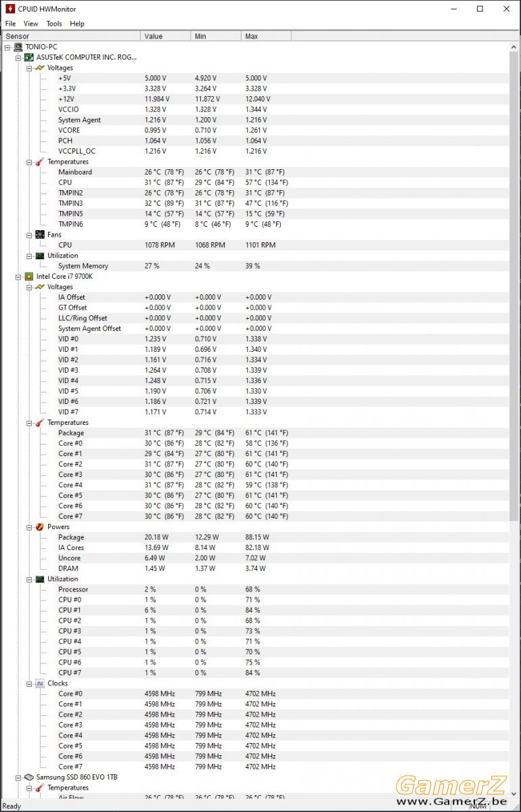The image size is (521, 812).
Task: Open the Tools menu
Action: pyautogui.click(x=54, y=24)
